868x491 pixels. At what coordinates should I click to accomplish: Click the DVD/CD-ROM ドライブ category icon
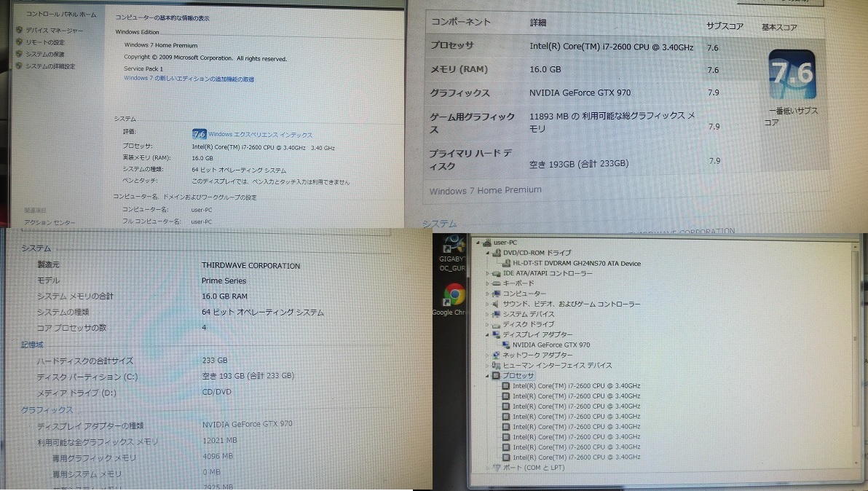click(497, 252)
